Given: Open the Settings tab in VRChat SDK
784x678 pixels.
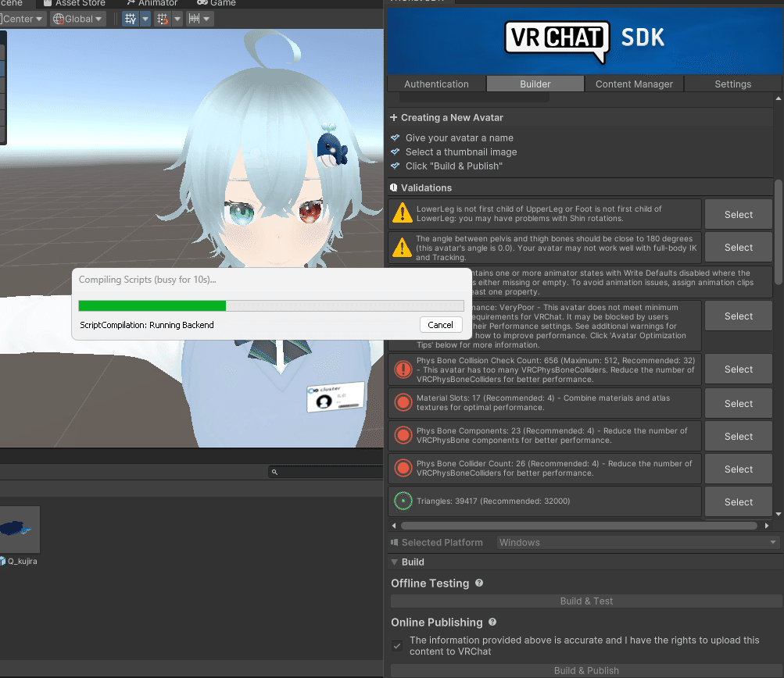Looking at the screenshot, I should 732,84.
